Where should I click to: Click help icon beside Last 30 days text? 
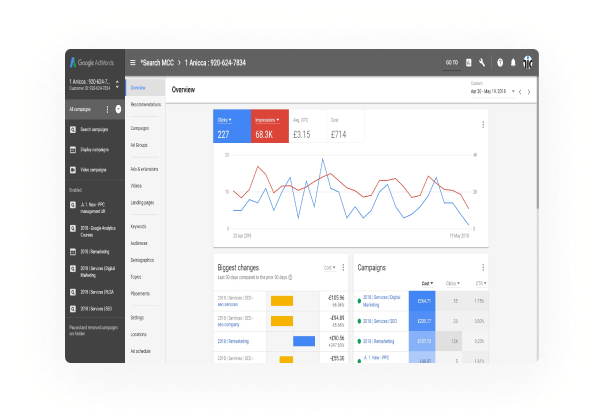pyautogui.click(x=290, y=277)
